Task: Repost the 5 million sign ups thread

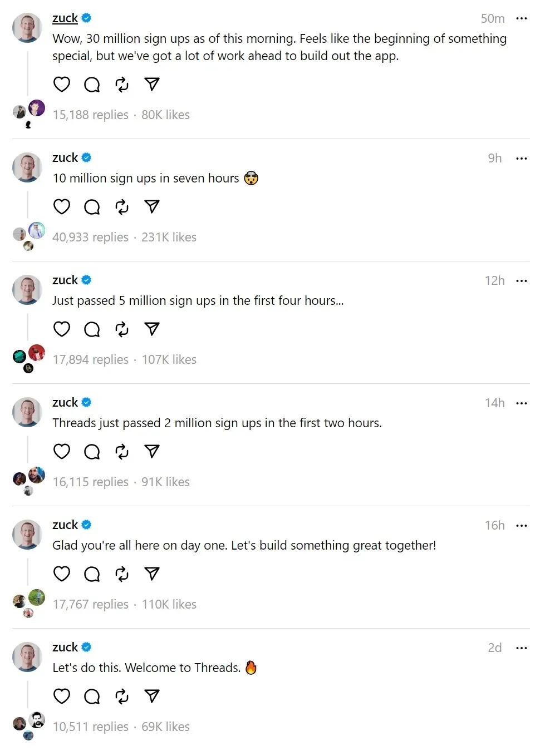Action: (x=122, y=329)
